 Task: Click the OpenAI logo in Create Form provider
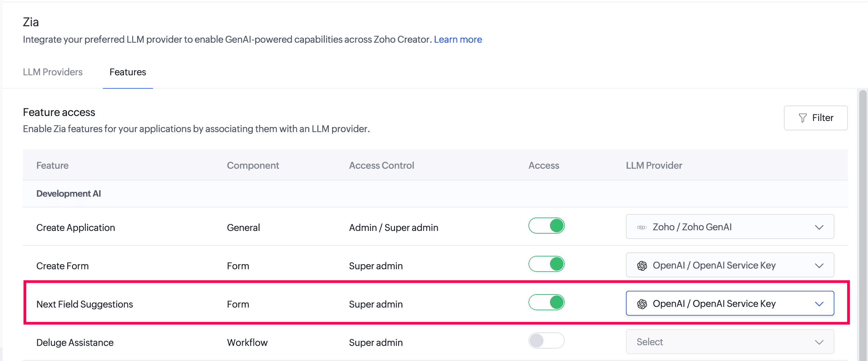pyautogui.click(x=642, y=266)
